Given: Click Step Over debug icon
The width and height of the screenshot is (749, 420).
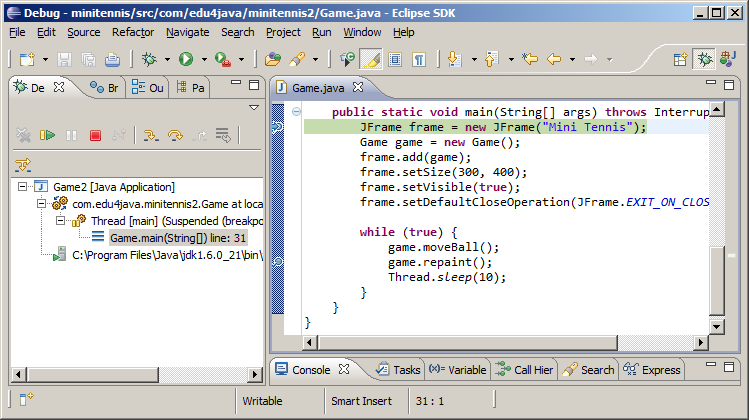Looking at the screenshot, I should 175,136.
